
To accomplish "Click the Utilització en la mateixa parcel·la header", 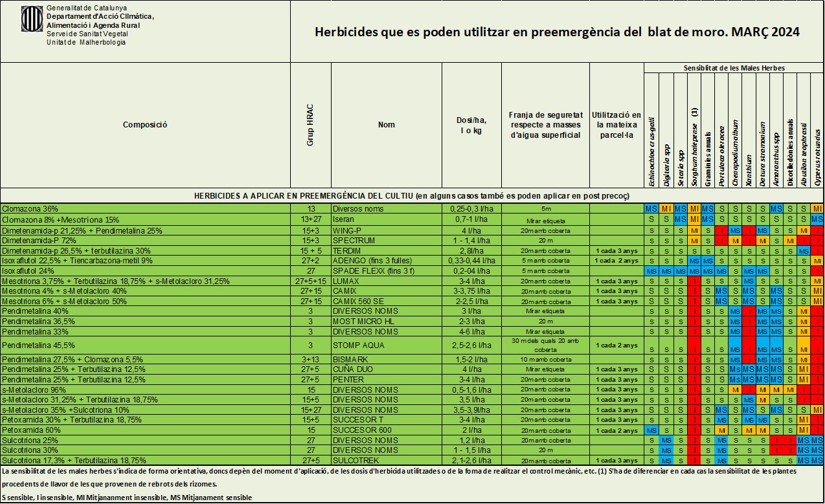I will (616, 125).
